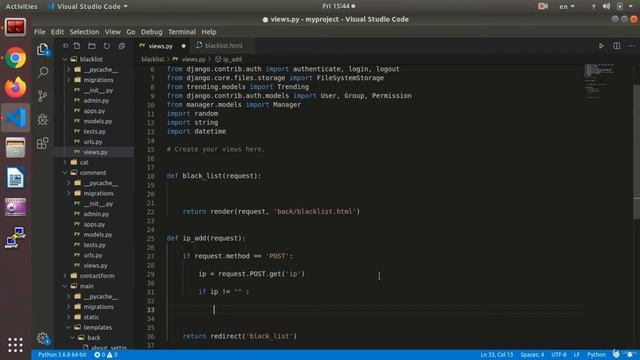Run the Python file with play icon
The height and width of the screenshot is (360, 640).
(x=601, y=46)
